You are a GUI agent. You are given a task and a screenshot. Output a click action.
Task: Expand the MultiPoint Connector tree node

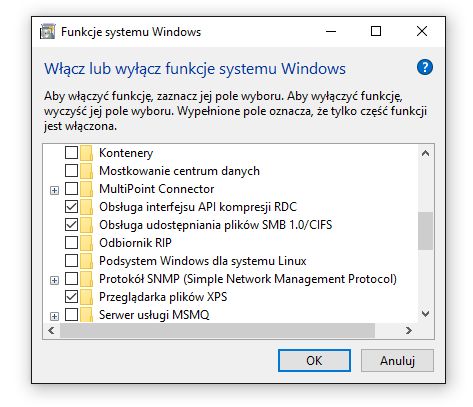[54, 190]
